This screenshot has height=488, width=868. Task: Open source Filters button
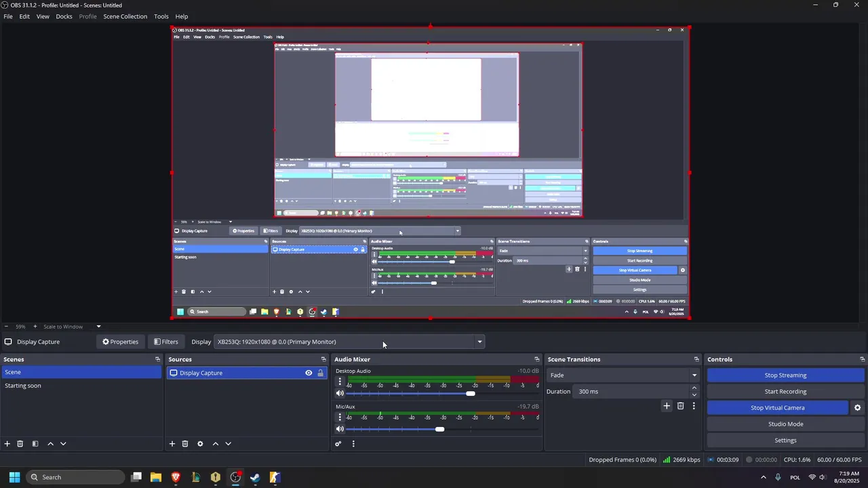165,342
